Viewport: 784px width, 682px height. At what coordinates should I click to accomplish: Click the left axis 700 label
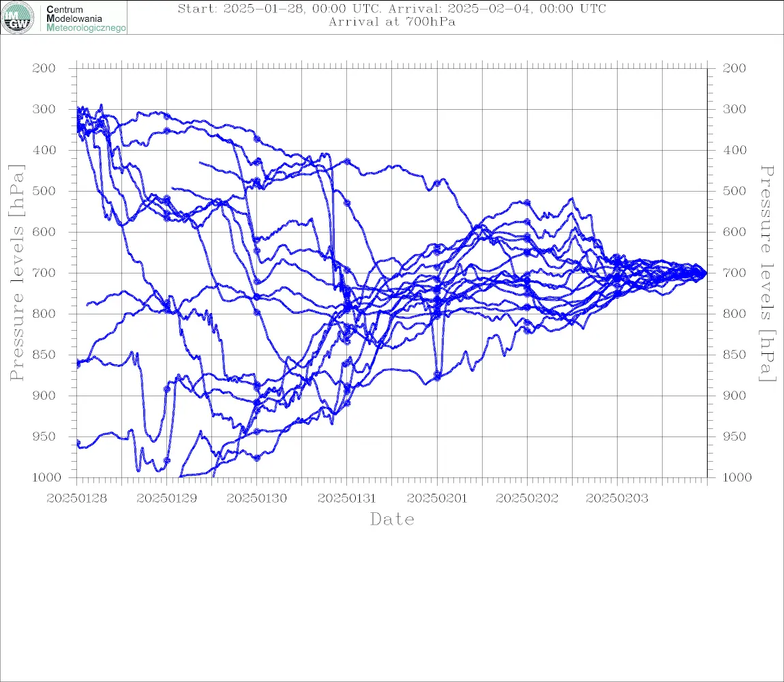click(x=44, y=273)
